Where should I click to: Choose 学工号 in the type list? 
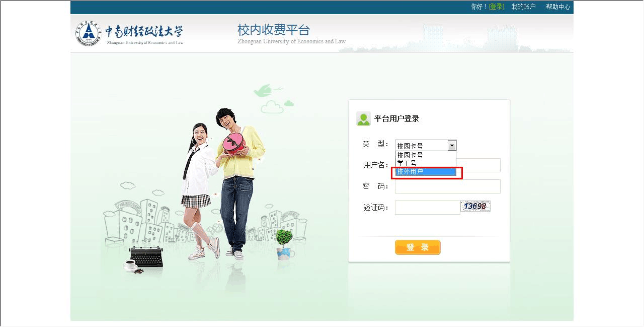click(x=425, y=164)
